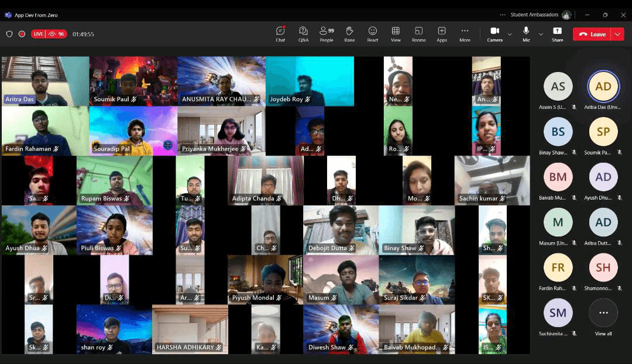Expand microphone options dropdown arrow
632x364 pixels.
pyautogui.click(x=541, y=35)
